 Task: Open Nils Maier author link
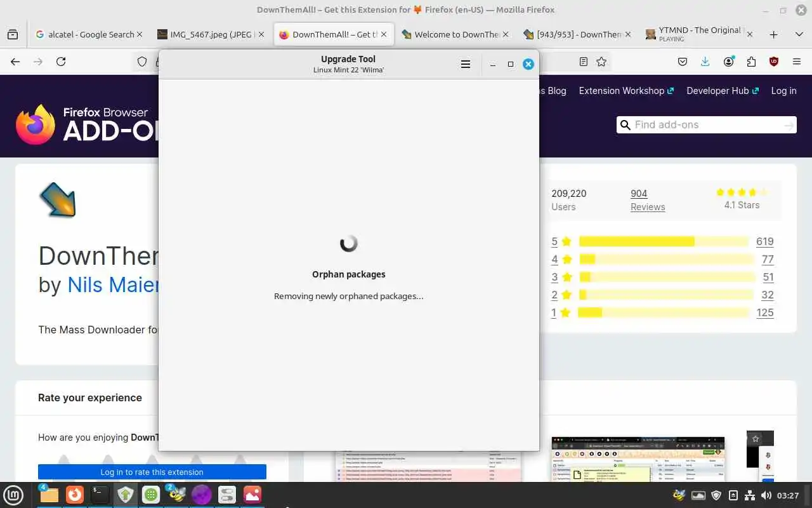tap(114, 284)
